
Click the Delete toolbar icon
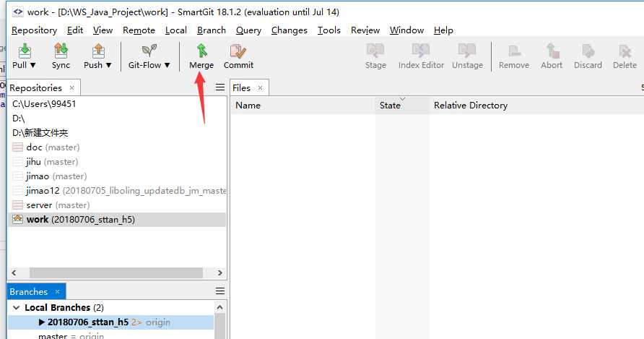625,51
